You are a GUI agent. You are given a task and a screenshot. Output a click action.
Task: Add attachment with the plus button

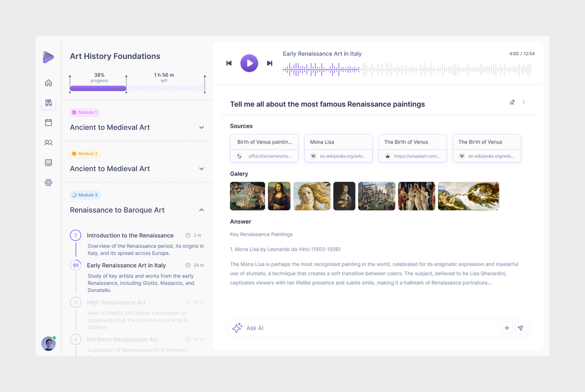click(507, 328)
